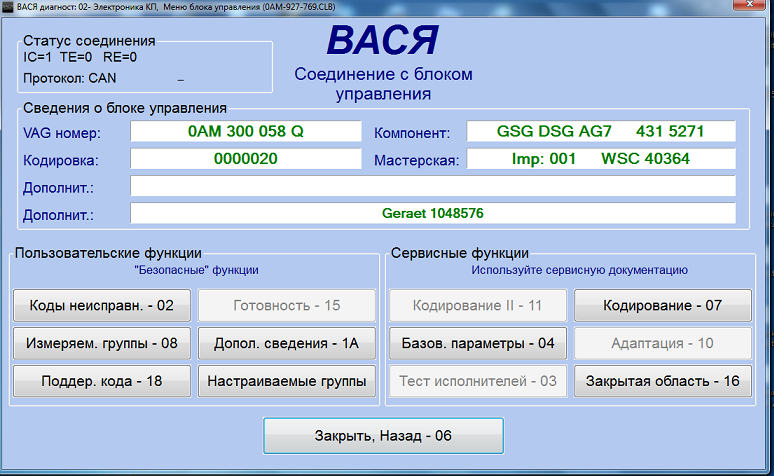Click the ВАСЯ logo heading
This screenshot has height=476, width=774.
point(383,40)
